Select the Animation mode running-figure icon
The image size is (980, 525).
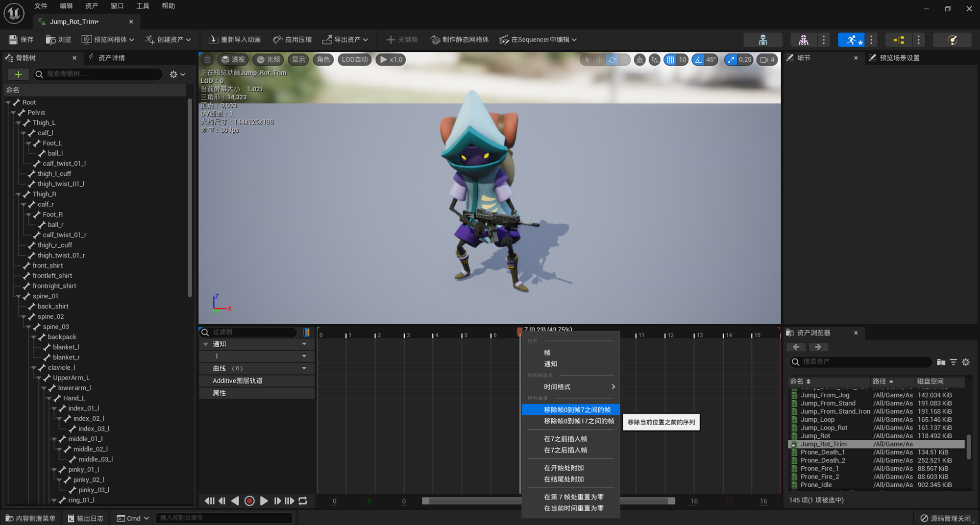[851, 40]
